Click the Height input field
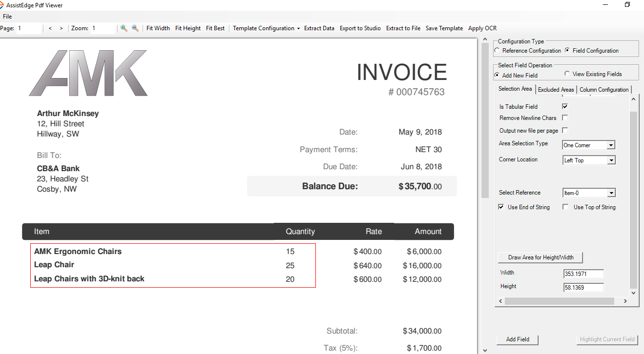This screenshot has width=644, height=354. (x=583, y=288)
